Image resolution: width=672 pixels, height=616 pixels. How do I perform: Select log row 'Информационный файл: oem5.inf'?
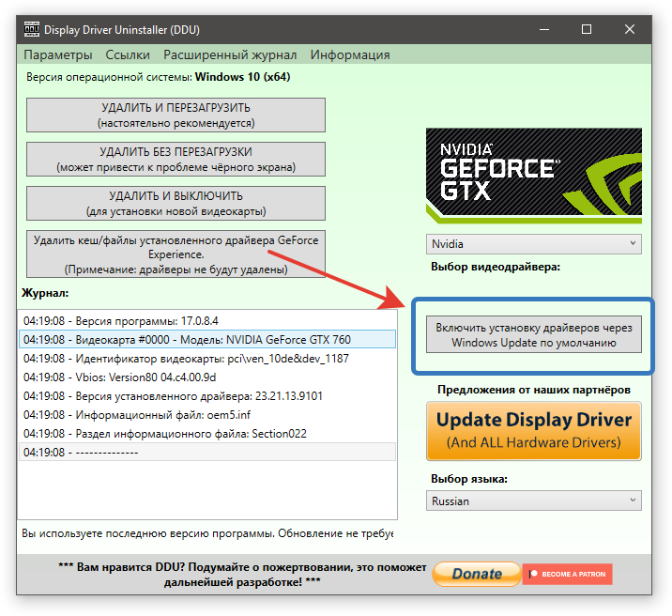click(x=207, y=414)
